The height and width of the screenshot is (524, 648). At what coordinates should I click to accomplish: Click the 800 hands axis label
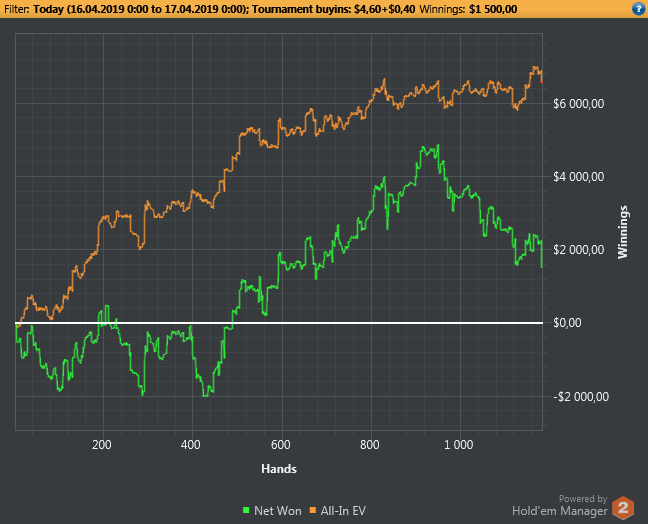[x=369, y=445]
